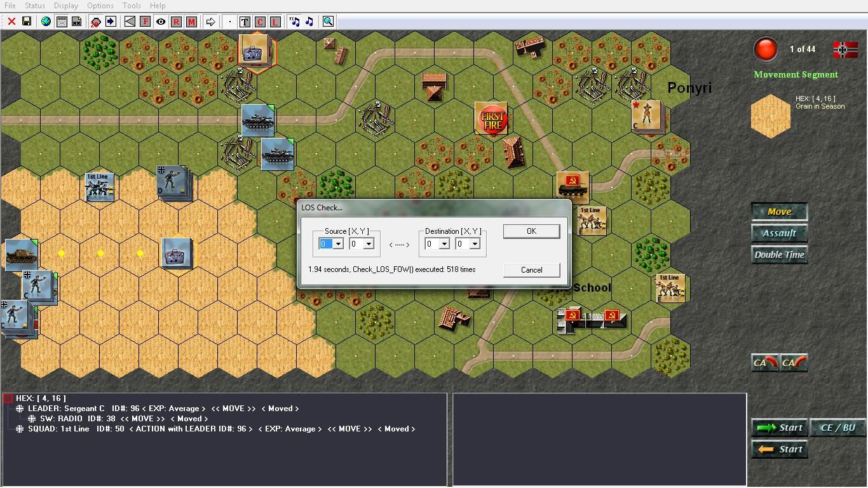
Task: Toggle the eye visibility icon in toolbar
Action: 161,22
